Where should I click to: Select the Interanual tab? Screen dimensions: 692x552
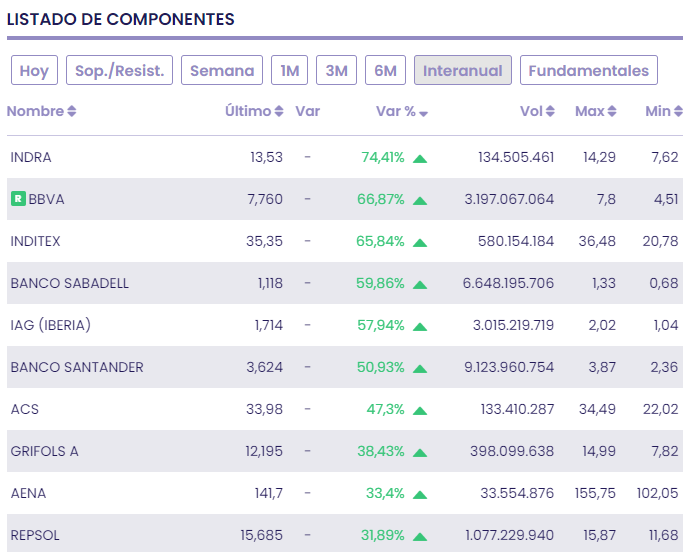462,71
